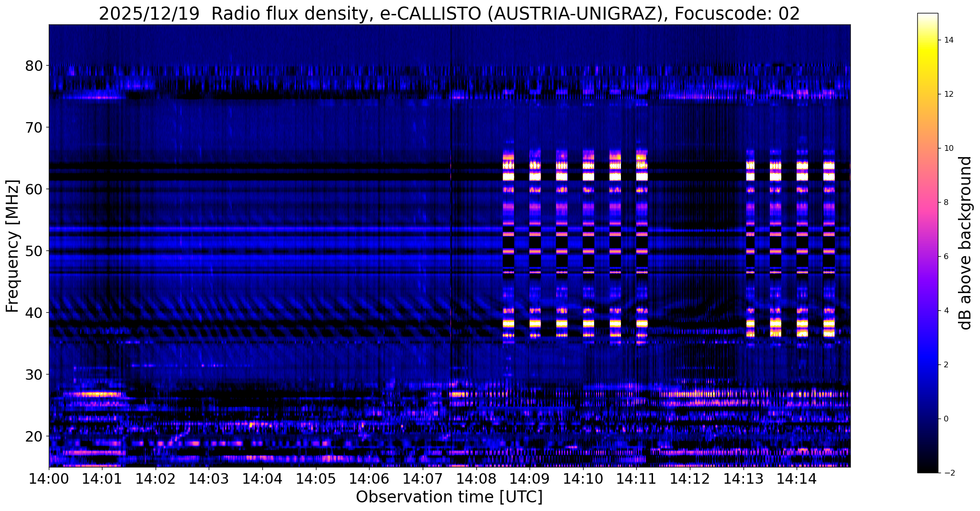Click the last burst stripe near 14:14:30
Image resolution: width=980 pixels, height=511 pixels.
(829, 244)
